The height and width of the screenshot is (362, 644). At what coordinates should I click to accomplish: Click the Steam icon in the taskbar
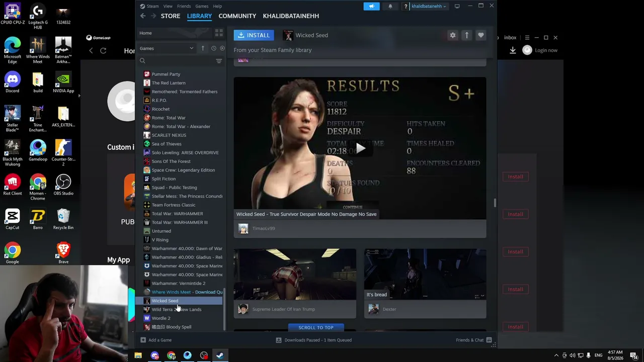click(x=220, y=355)
